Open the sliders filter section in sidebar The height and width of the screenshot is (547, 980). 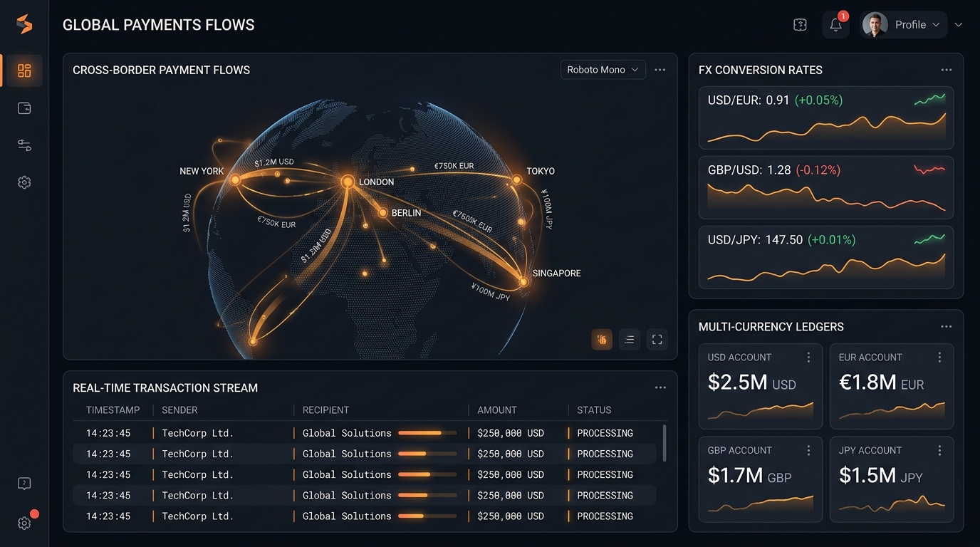24,145
